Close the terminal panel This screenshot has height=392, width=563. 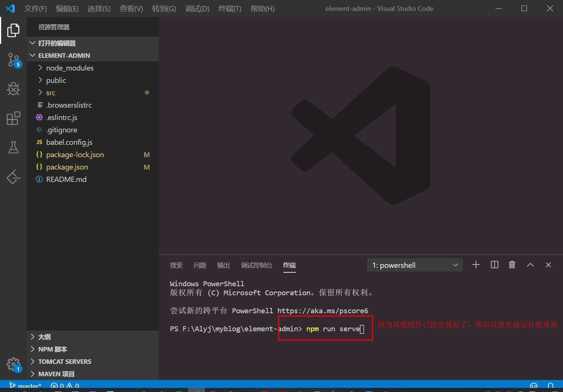548,265
